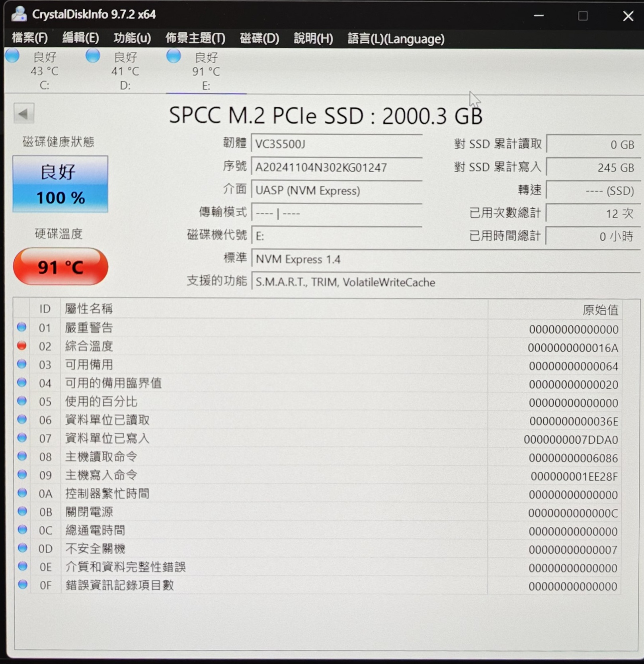Click the blue status dot for 嚴重警告
Image resolution: width=644 pixels, height=664 pixels.
coord(22,327)
